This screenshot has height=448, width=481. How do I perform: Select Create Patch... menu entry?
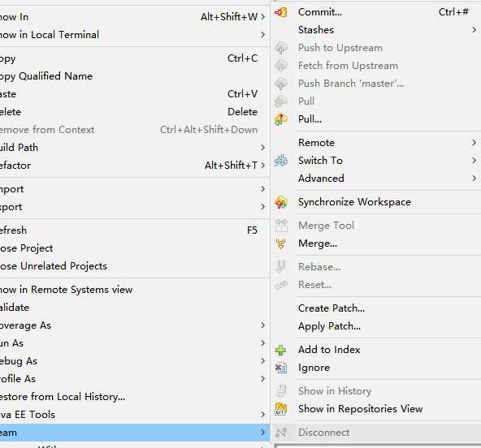click(x=331, y=308)
